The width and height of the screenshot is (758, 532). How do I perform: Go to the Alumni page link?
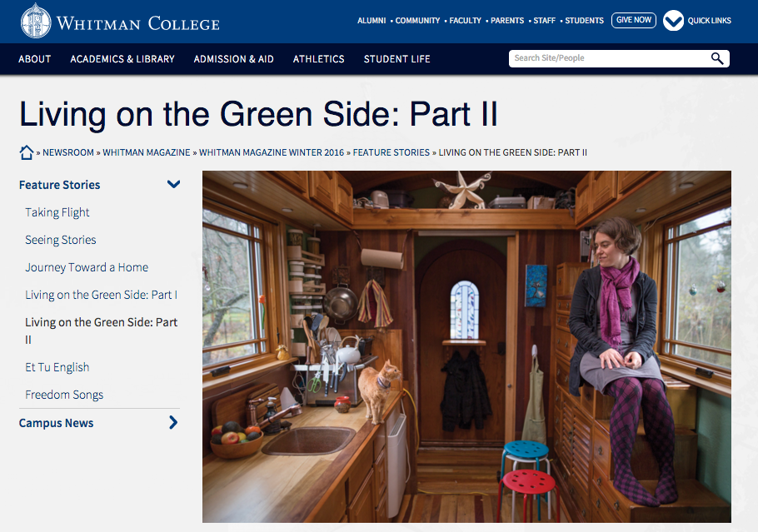tap(372, 21)
